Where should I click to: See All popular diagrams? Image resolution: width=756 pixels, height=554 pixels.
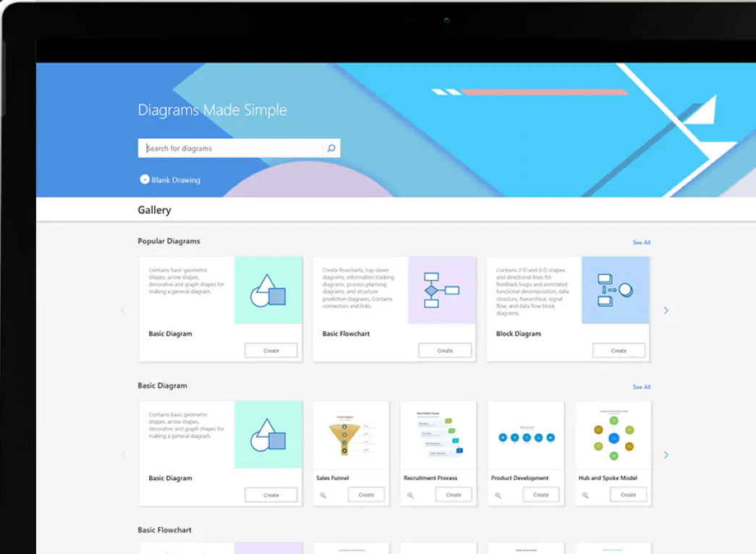click(x=641, y=242)
